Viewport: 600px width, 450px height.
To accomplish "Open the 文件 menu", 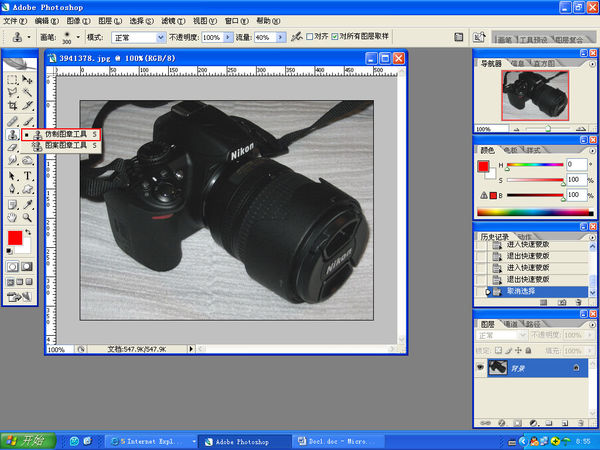I will click(x=15, y=21).
